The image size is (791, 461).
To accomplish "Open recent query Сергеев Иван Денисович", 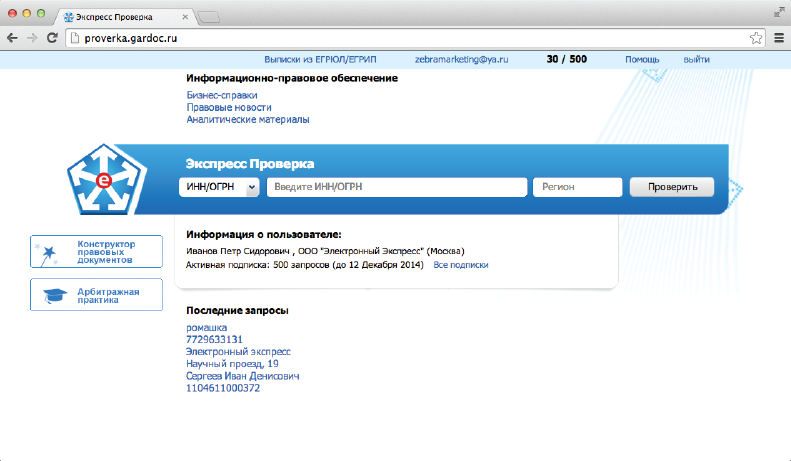I will (x=243, y=376).
